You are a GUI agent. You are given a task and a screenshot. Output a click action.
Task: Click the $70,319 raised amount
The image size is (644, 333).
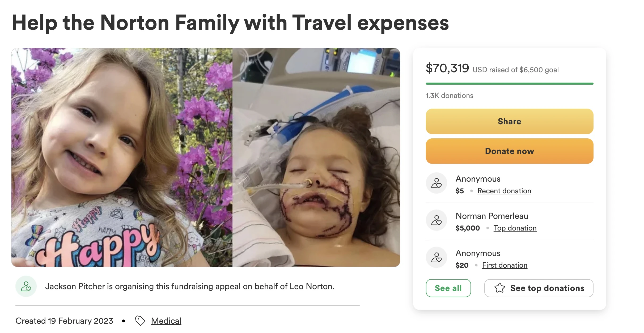pos(447,68)
